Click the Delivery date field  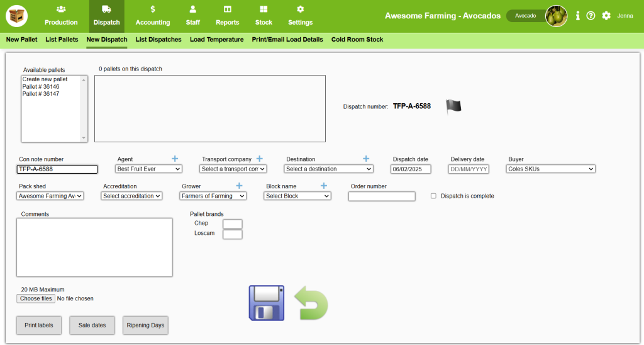(x=469, y=169)
